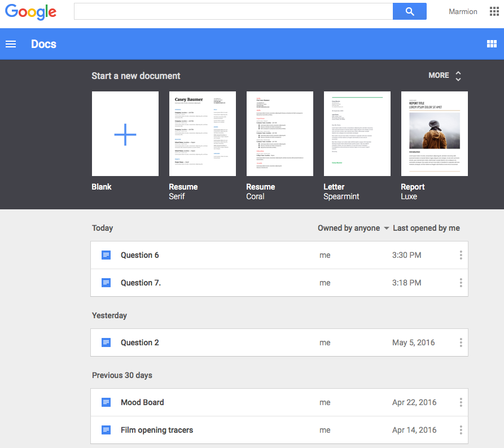Click the Letter Spearmint caption
Image resolution: width=504 pixels, height=448 pixels.
(341, 191)
